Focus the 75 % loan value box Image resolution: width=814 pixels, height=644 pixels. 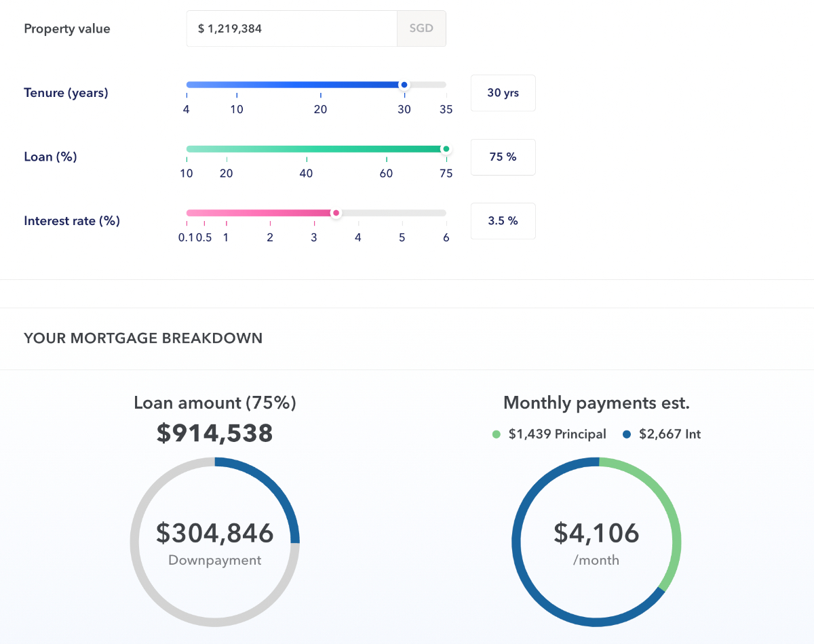[503, 157]
